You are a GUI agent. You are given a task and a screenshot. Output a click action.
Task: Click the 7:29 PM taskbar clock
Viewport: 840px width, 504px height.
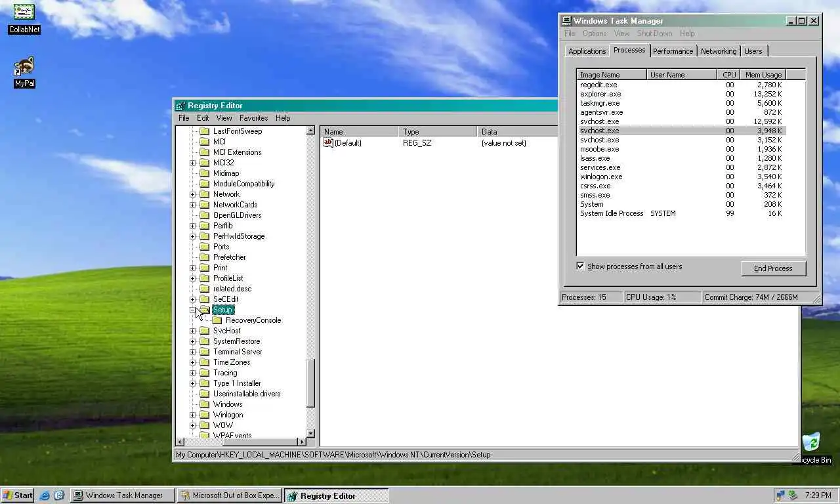point(818,495)
